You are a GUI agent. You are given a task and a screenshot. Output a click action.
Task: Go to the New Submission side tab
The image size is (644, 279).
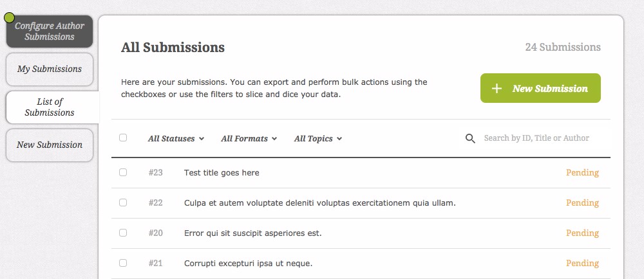point(50,145)
